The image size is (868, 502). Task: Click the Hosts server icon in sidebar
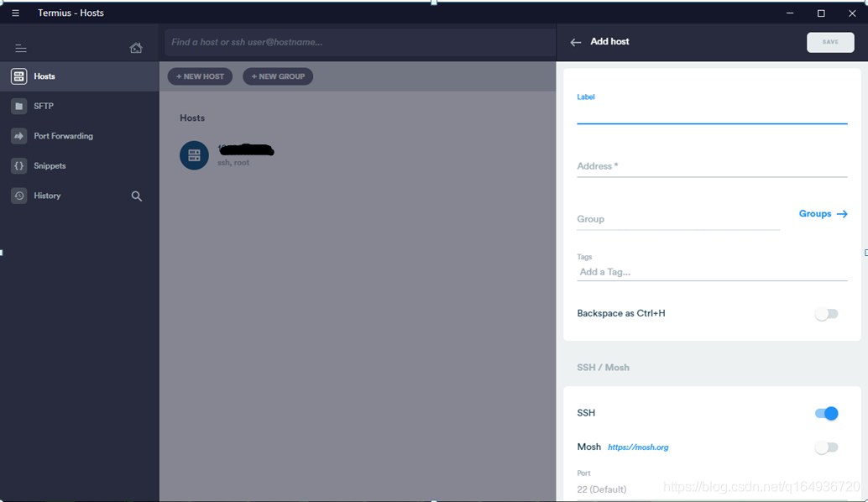18,76
